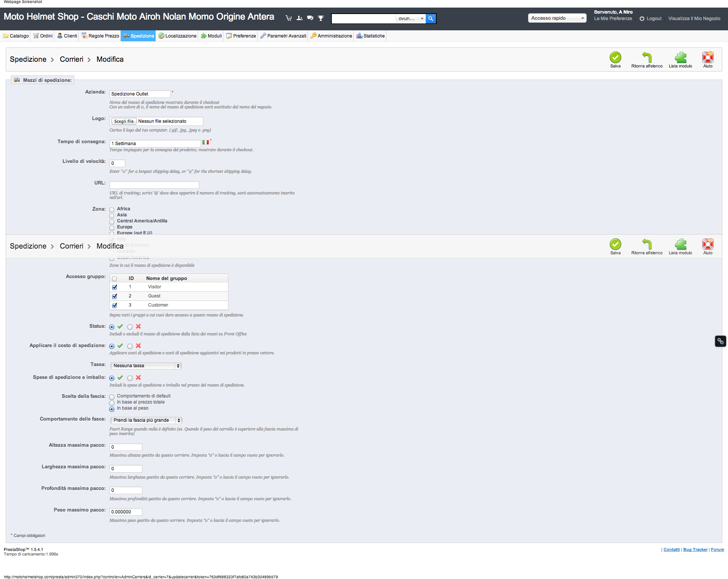
Task: Check the Africa zone checkbox
Action: point(112,210)
